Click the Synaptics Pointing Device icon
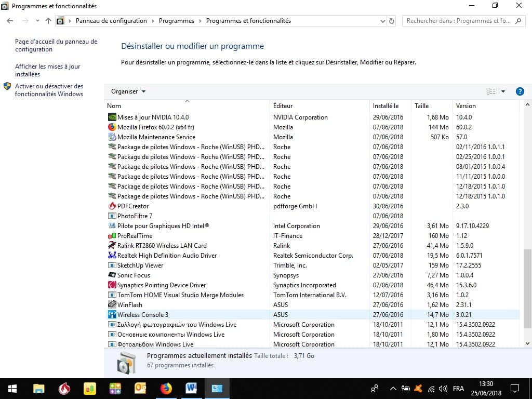 tap(112, 285)
